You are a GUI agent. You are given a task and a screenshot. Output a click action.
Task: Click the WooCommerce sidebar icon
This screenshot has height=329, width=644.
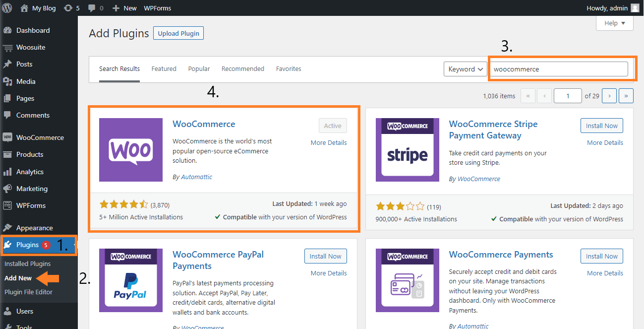(7, 137)
